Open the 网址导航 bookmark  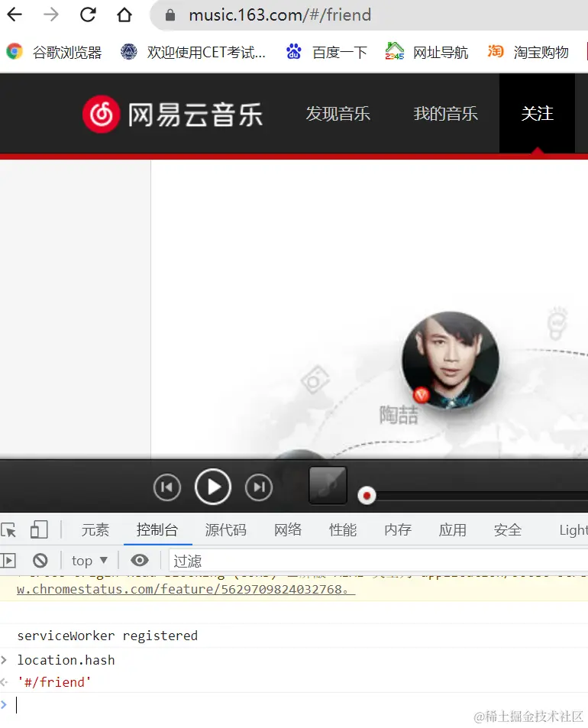coord(427,52)
